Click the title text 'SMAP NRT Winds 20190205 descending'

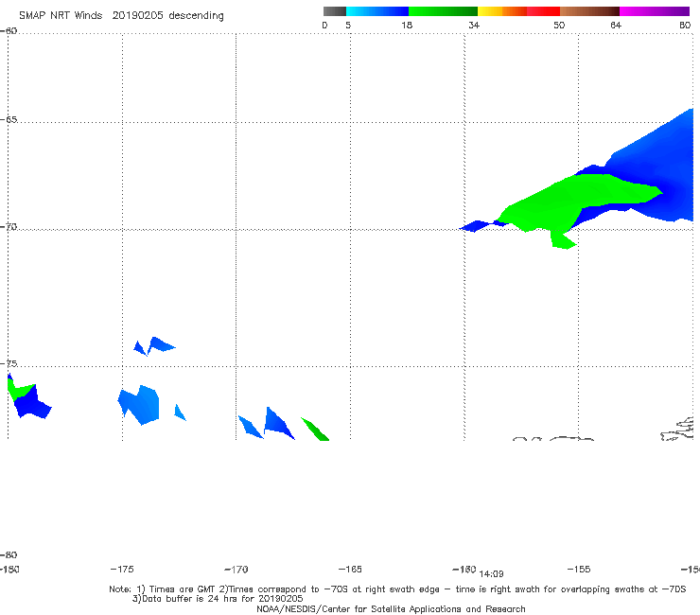(x=121, y=16)
